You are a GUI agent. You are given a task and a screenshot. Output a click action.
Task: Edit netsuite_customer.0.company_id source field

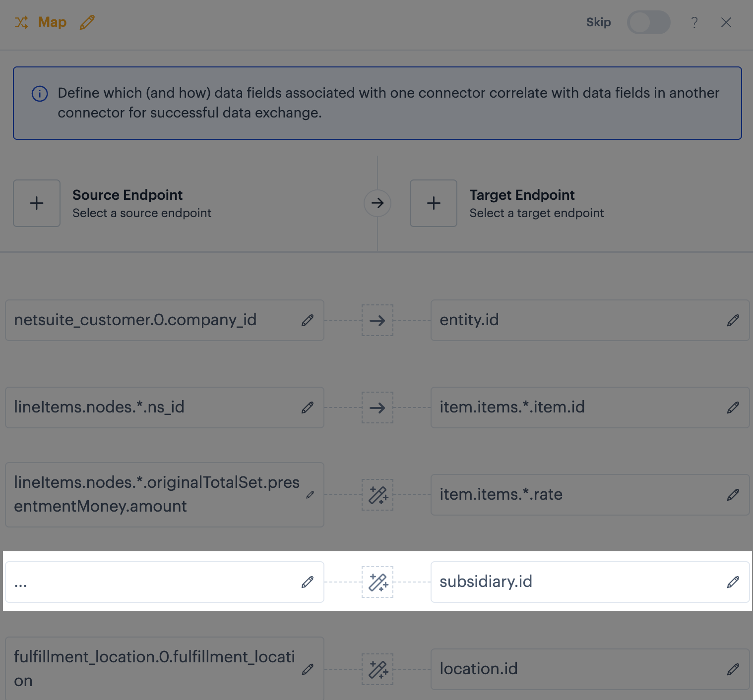[307, 320]
